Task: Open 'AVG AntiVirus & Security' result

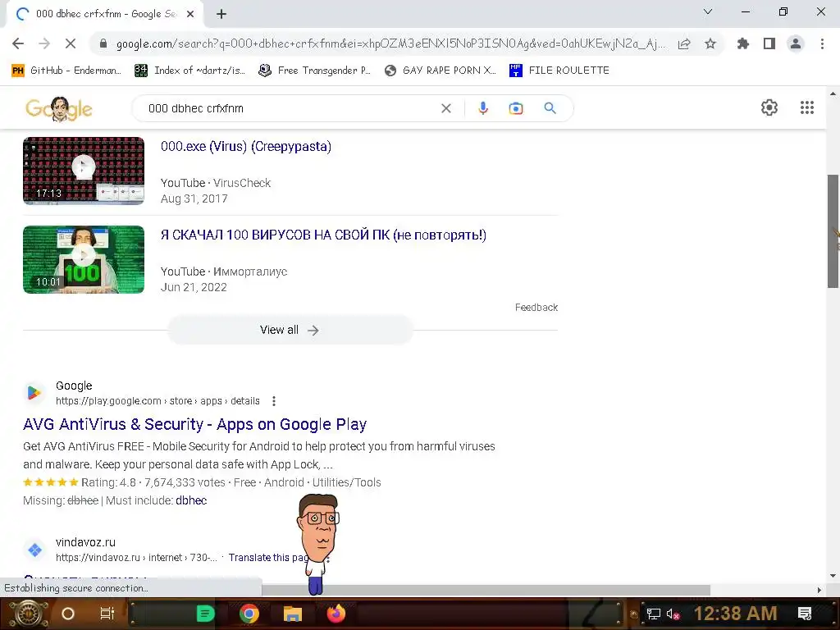Action: pyautogui.click(x=195, y=424)
